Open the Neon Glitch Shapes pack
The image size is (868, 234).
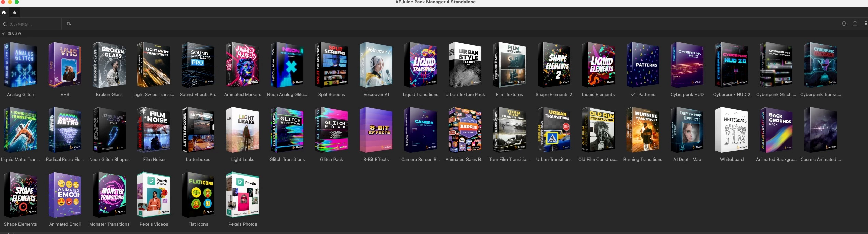[x=109, y=130]
